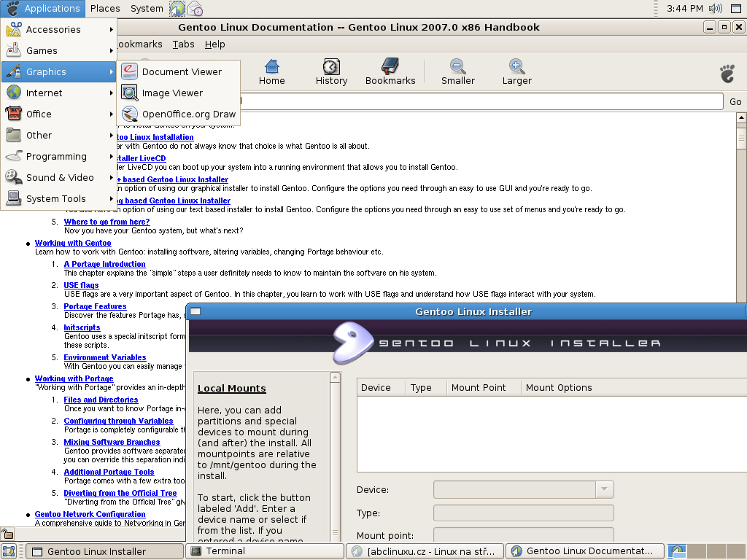Click the Larger zoom-in icon
The height and width of the screenshot is (560, 747).
517,72
